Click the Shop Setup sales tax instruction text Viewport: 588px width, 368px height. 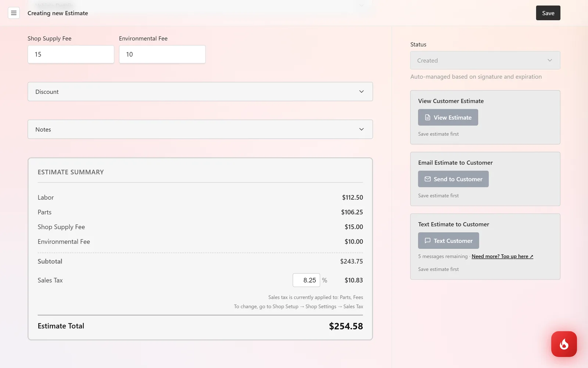click(x=298, y=307)
